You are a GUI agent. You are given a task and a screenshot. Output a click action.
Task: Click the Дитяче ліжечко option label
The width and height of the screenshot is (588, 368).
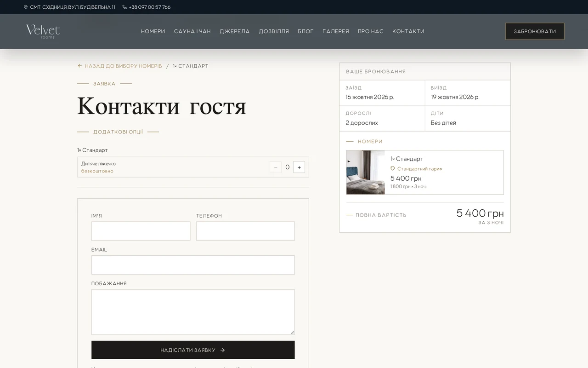[98, 164]
